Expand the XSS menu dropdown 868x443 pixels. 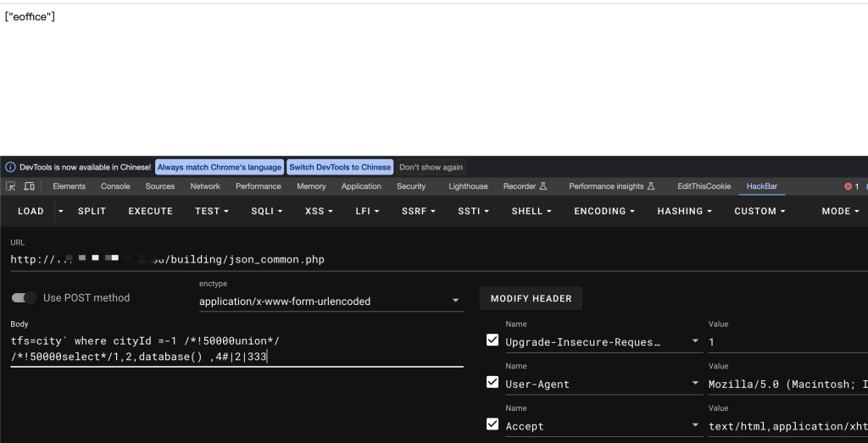click(x=319, y=211)
